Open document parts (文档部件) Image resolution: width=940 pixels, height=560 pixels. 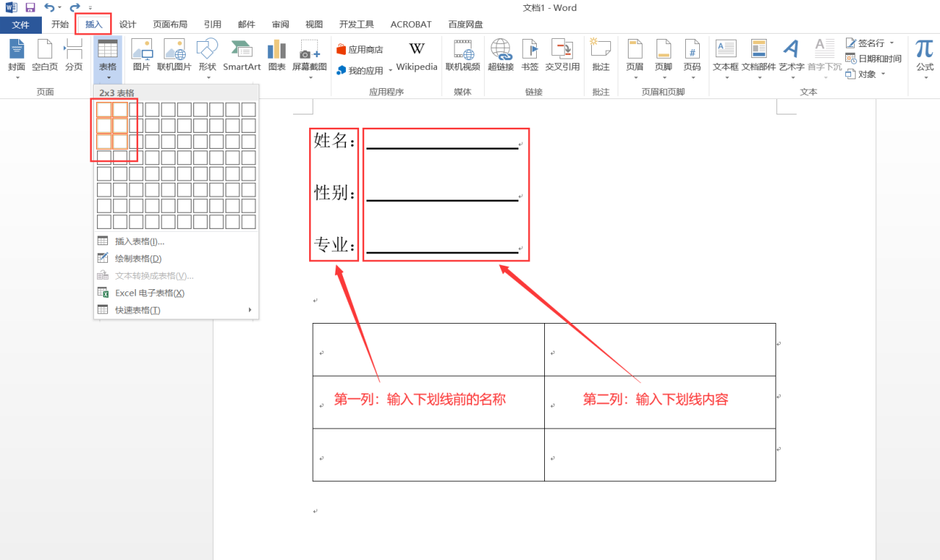759,59
